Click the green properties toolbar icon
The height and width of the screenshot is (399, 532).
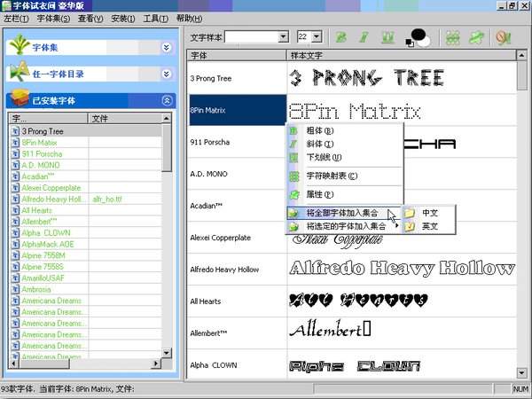[x=476, y=37]
